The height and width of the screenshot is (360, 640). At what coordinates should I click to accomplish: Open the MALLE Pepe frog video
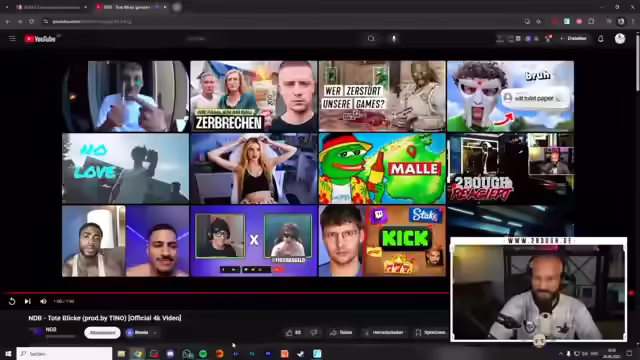[382, 168]
